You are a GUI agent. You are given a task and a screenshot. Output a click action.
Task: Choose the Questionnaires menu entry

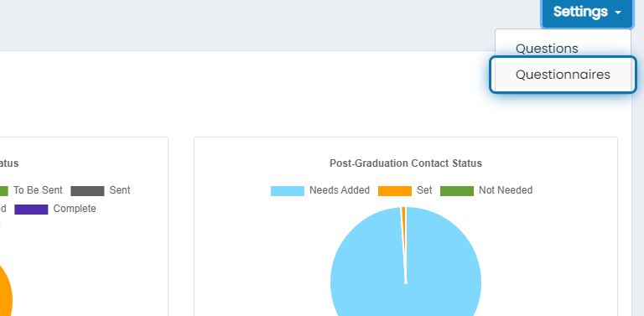tap(563, 75)
